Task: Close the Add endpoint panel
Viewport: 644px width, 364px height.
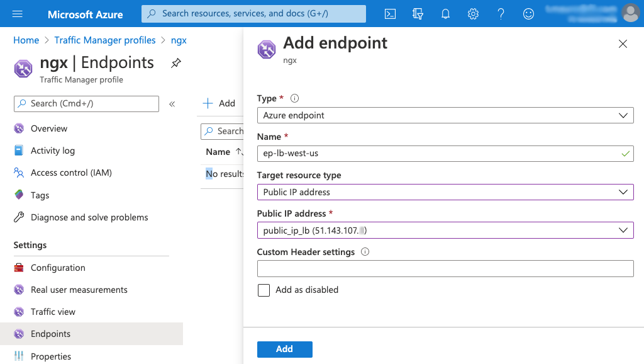Action: click(623, 43)
